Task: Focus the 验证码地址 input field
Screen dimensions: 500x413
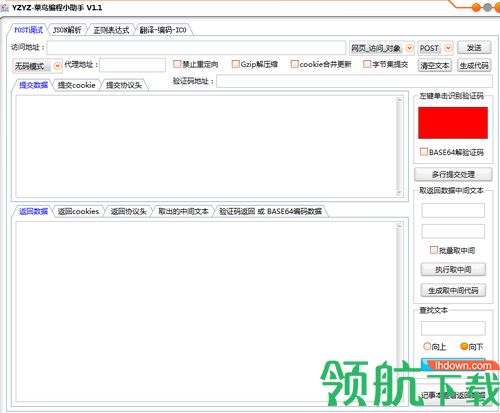Action: 354,81
